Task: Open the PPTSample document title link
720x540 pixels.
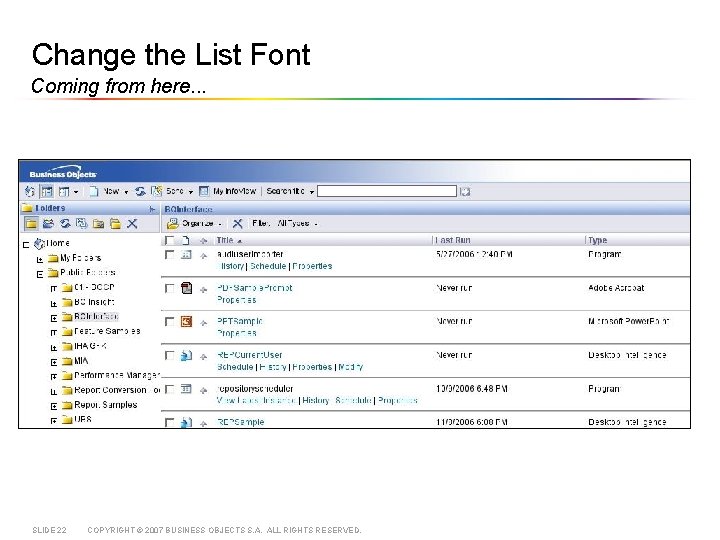Action: point(240,321)
